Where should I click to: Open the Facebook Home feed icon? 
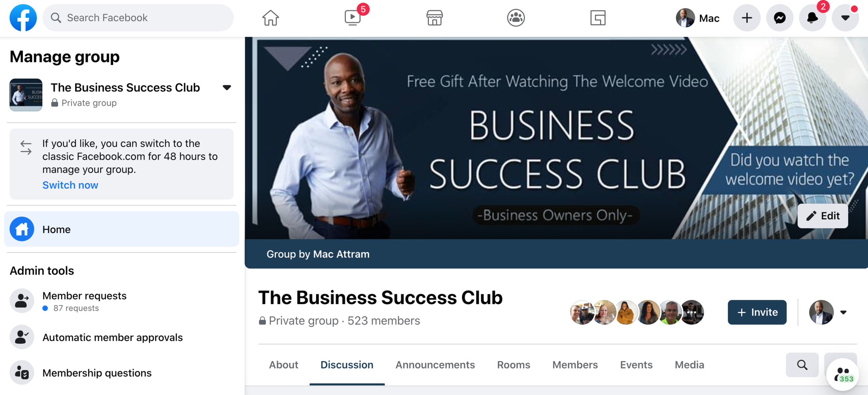pos(270,18)
